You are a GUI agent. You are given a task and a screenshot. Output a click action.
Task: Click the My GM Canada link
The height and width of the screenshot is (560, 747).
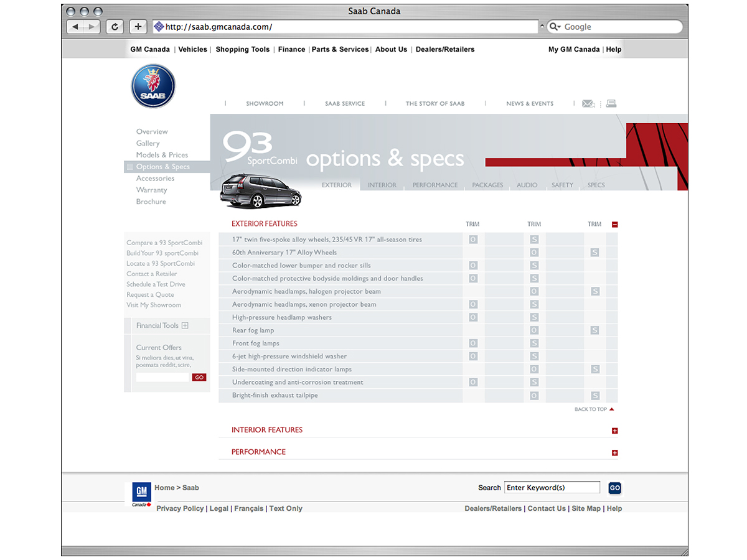click(574, 49)
